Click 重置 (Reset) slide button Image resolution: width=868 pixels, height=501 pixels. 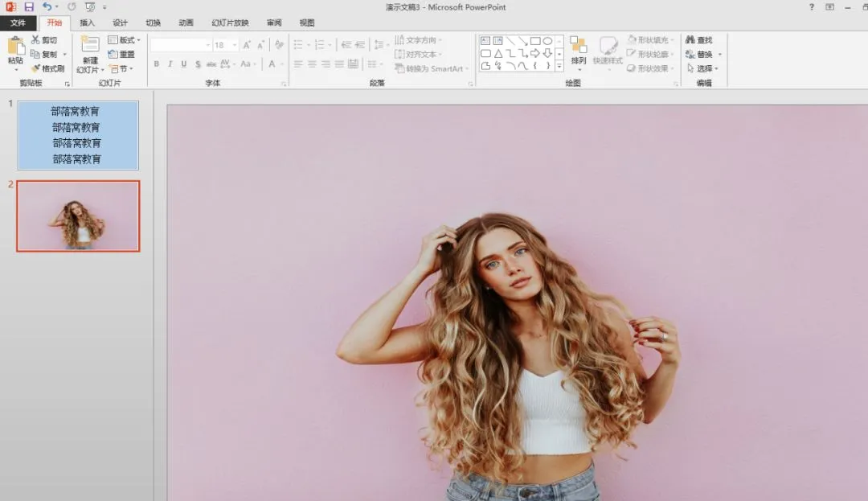pyautogui.click(x=122, y=54)
